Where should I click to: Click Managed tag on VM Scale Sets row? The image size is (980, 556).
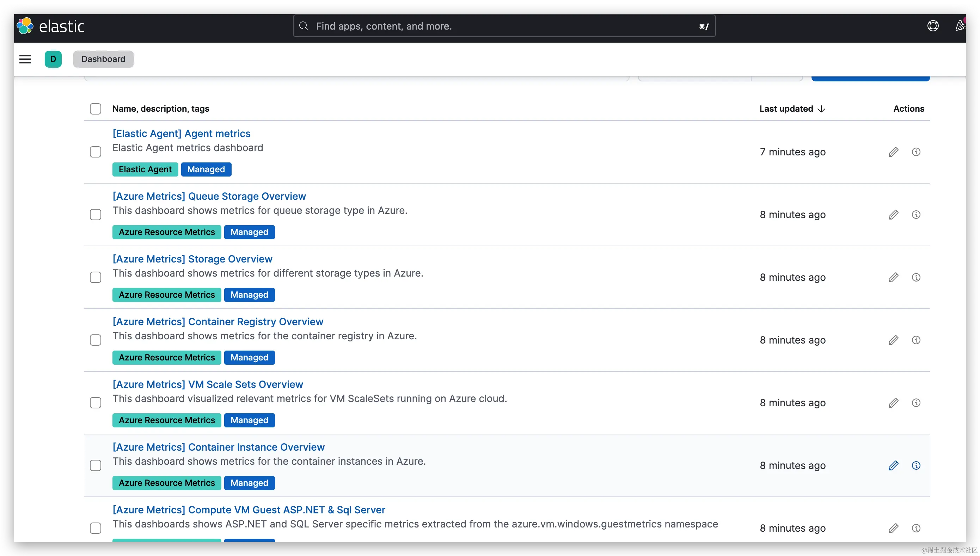(249, 420)
